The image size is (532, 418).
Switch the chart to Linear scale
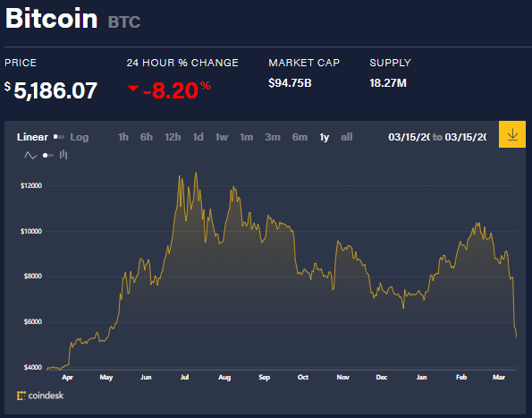tap(32, 137)
